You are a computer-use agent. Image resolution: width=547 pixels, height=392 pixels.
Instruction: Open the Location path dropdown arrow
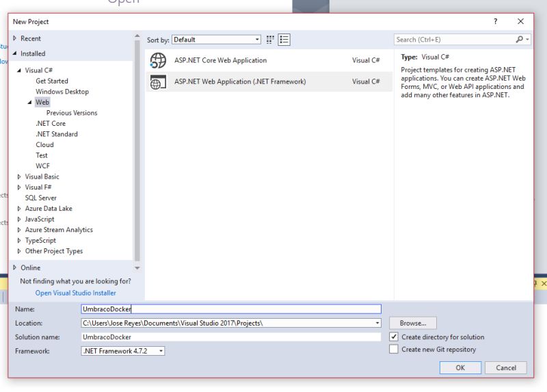pos(377,323)
